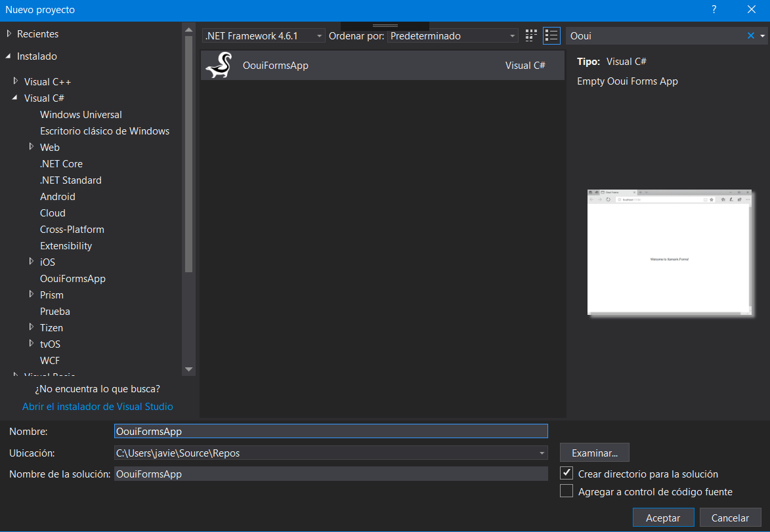Select the WCF category

coord(50,360)
